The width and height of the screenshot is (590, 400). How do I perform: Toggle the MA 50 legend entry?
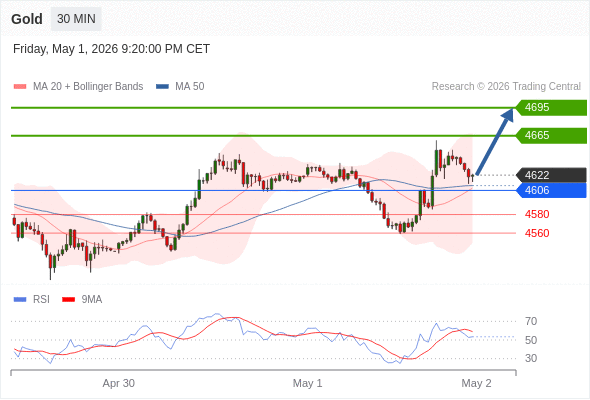tap(180, 87)
